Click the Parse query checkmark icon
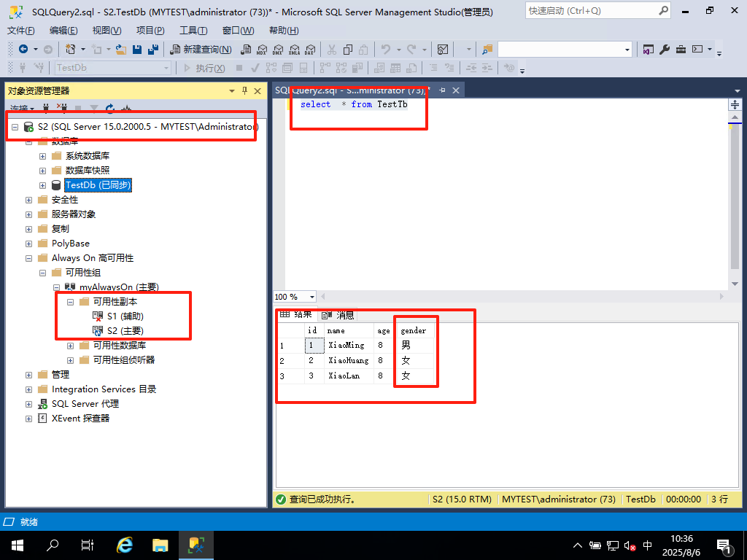 (255, 68)
